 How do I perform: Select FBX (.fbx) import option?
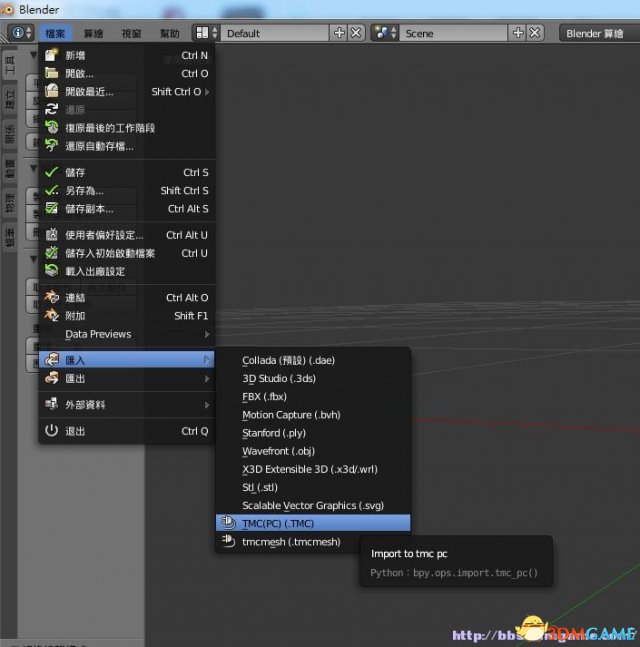[x=313, y=397]
